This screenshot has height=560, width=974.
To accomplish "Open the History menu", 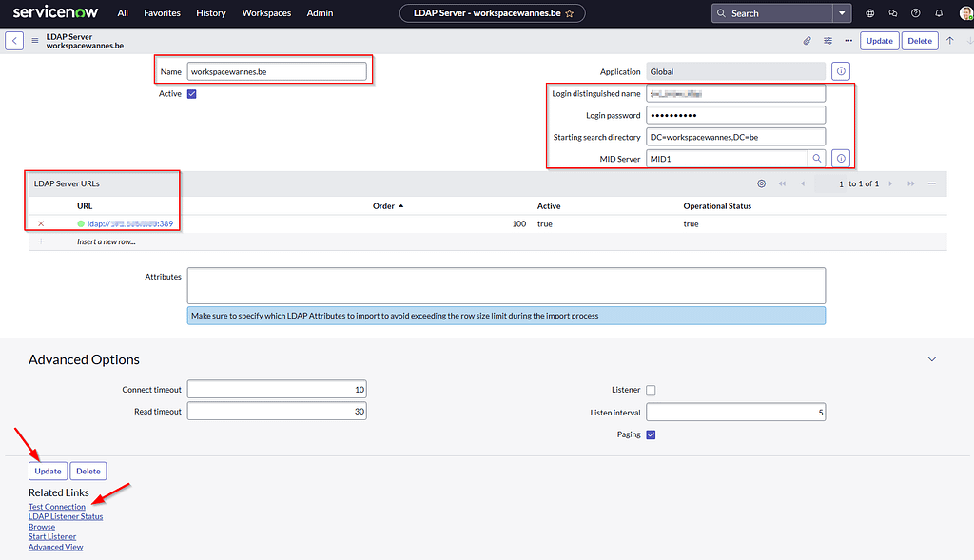I will click(210, 13).
